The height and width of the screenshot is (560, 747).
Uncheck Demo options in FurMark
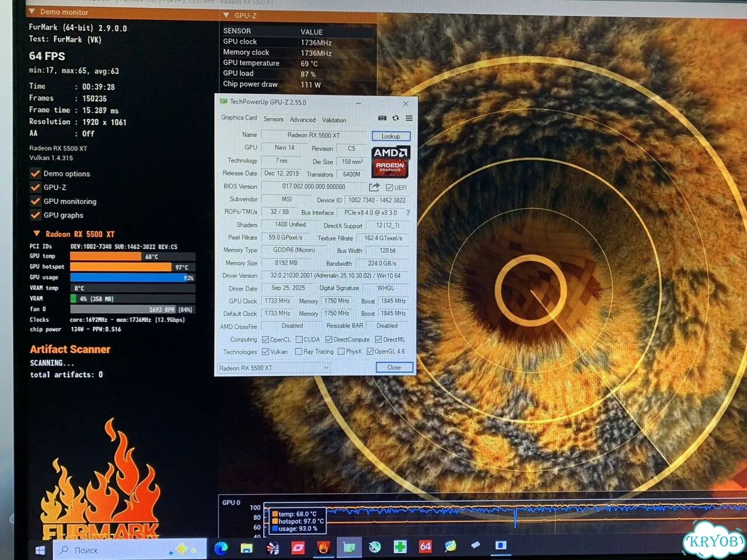click(x=36, y=173)
